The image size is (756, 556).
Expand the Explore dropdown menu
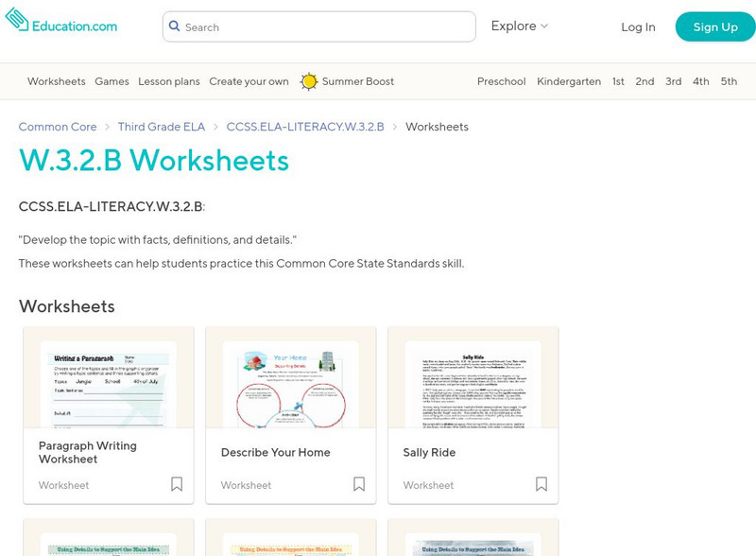pos(519,26)
